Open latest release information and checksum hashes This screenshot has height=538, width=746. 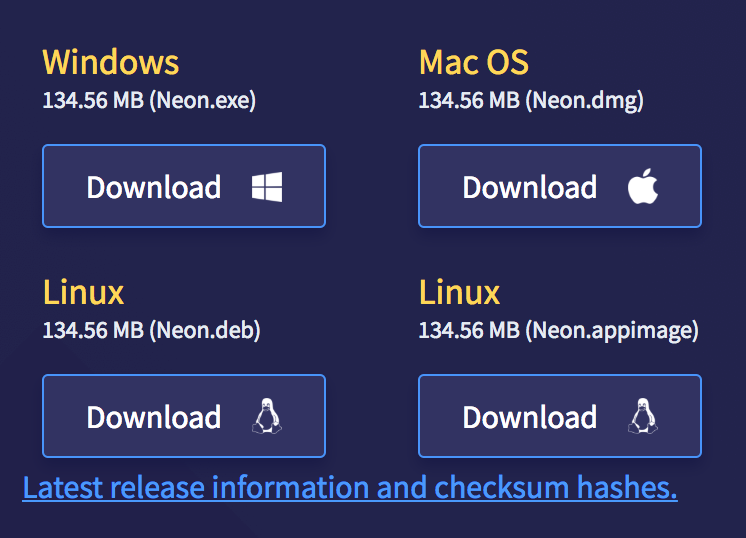coord(350,488)
